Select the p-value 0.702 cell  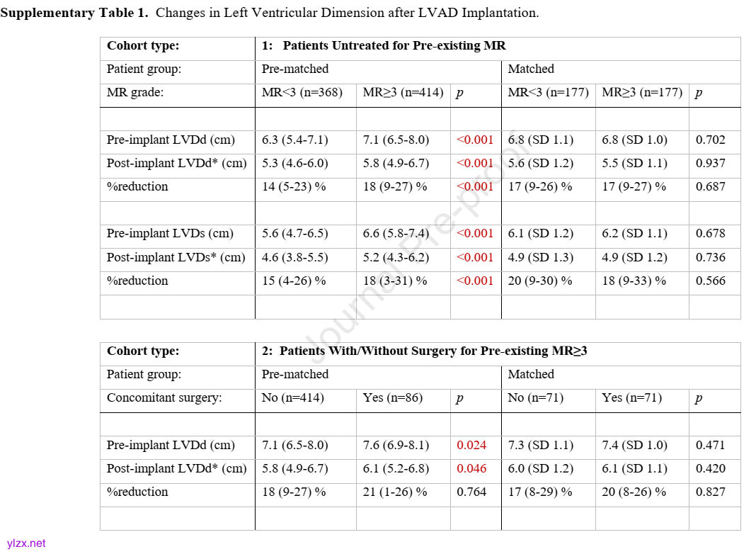point(710,140)
